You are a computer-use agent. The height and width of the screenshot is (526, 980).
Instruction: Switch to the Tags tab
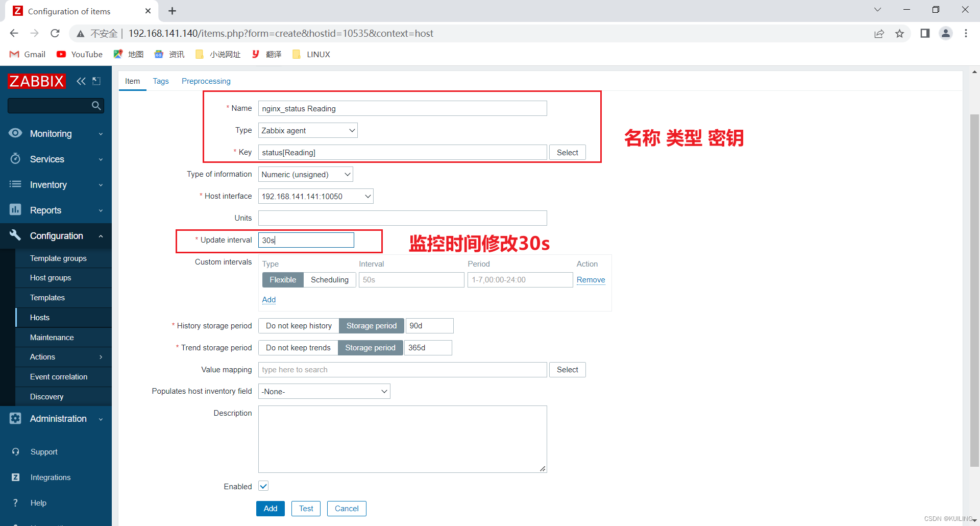pos(161,81)
